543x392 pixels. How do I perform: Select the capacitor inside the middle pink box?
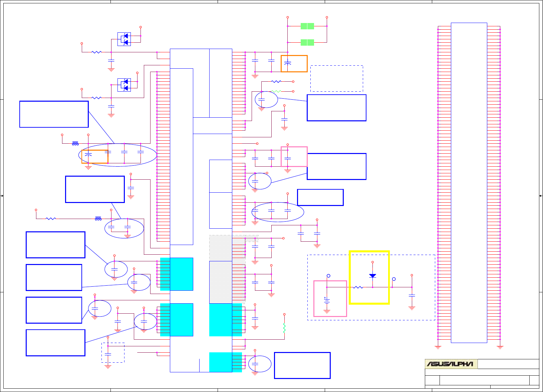(x=288, y=158)
